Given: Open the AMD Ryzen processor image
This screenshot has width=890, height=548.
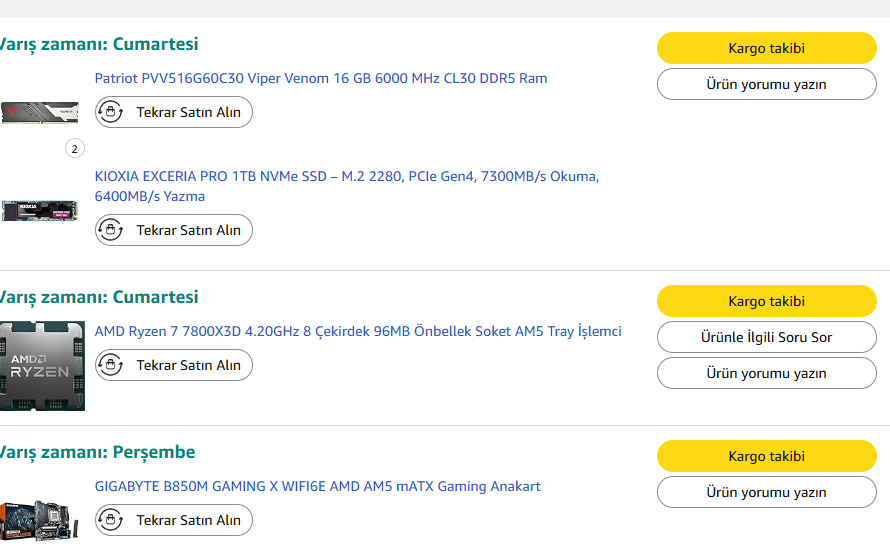Looking at the screenshot, I should (42, 366).
